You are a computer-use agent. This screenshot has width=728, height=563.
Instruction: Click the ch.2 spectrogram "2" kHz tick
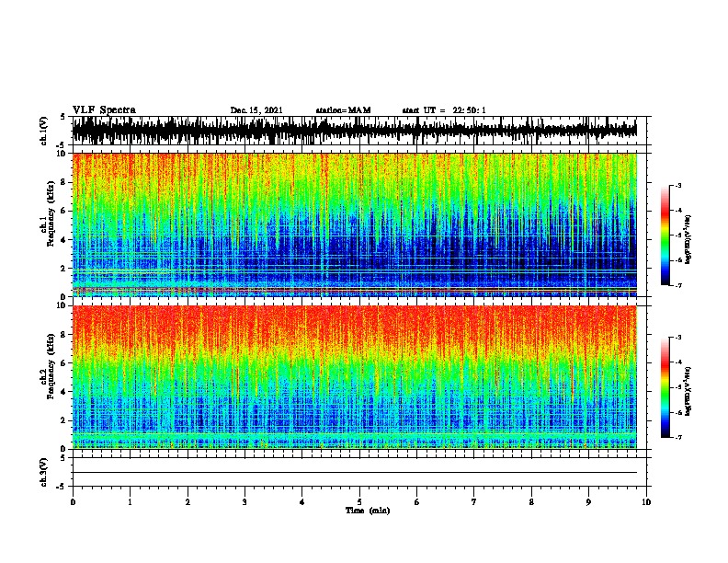click(x=64, y=419)
